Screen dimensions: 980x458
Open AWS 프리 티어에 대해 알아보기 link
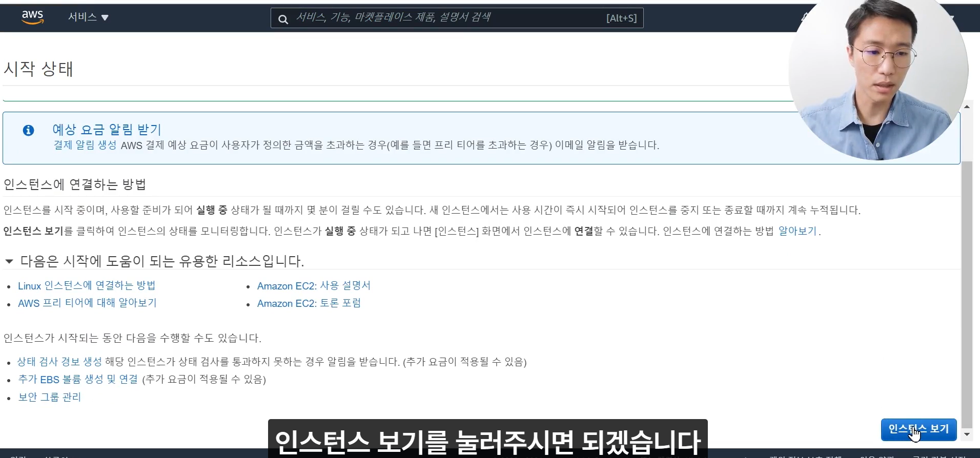coord(87,303)
